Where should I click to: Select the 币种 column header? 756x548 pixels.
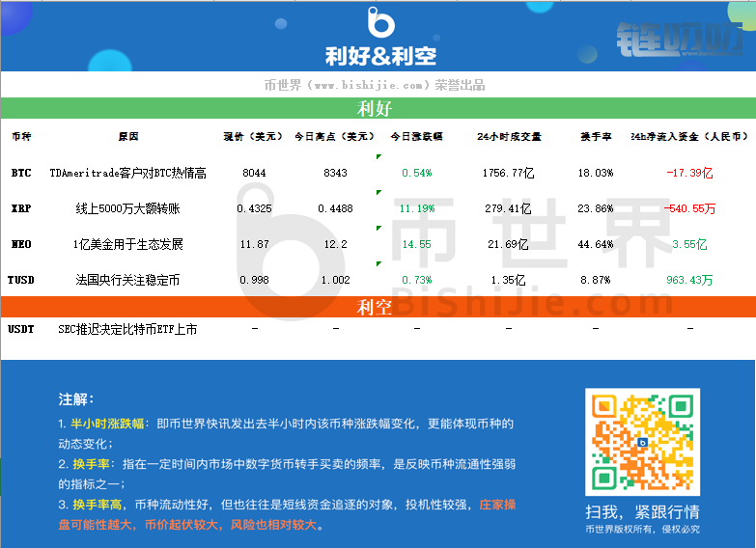click(21, 136)
